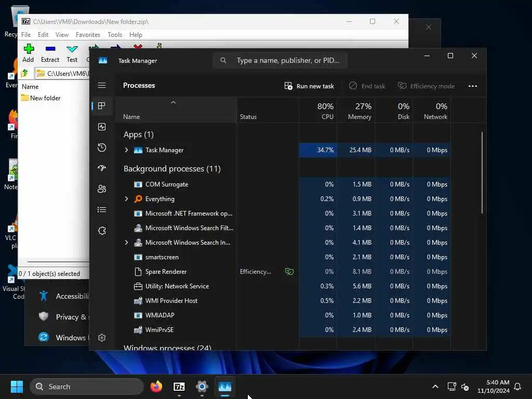Click the Task Manager search field
The width and height of the screenshot is (532, 399).
click(280, 60)
